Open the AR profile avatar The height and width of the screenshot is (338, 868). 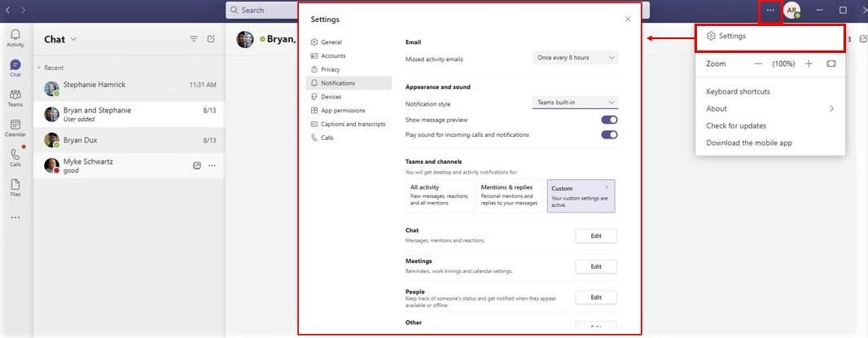click(792, 10)
